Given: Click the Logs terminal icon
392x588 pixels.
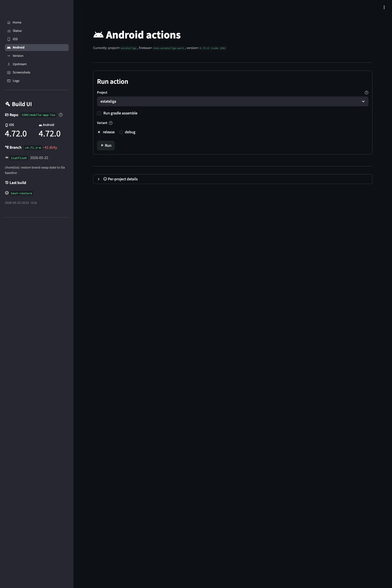Looking at the screenshot, I should click(9, 81).
